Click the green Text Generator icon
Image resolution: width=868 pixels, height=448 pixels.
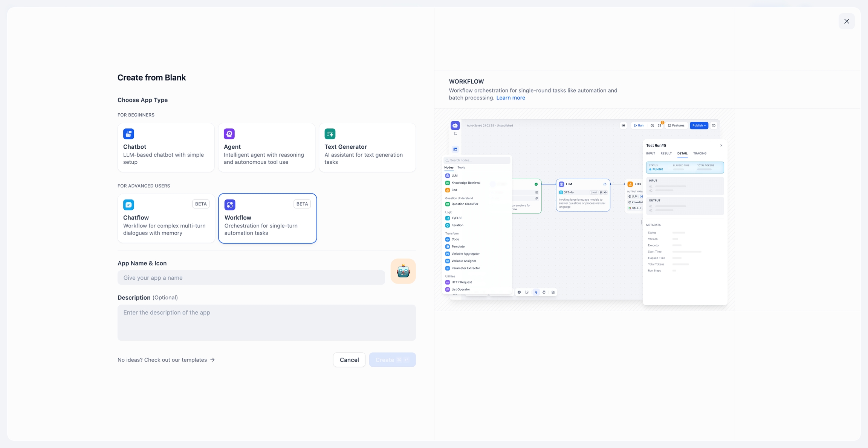330,134
